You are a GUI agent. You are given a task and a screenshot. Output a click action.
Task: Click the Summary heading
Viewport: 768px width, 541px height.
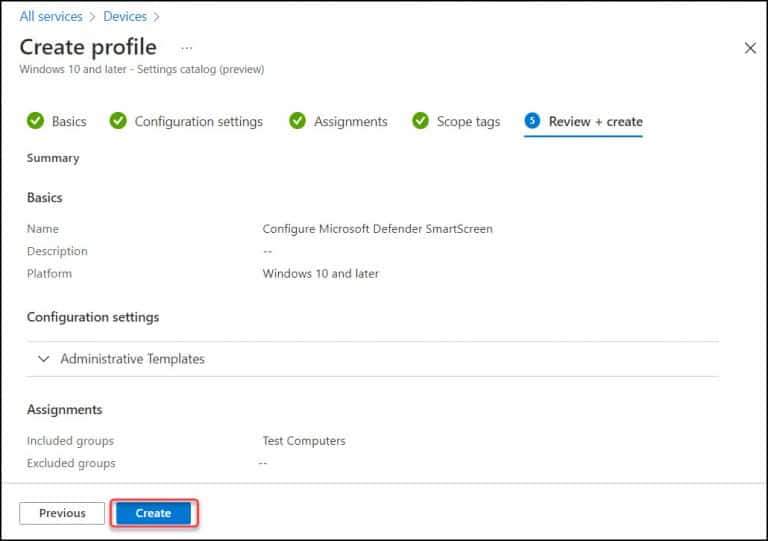(x=53, y=158)
